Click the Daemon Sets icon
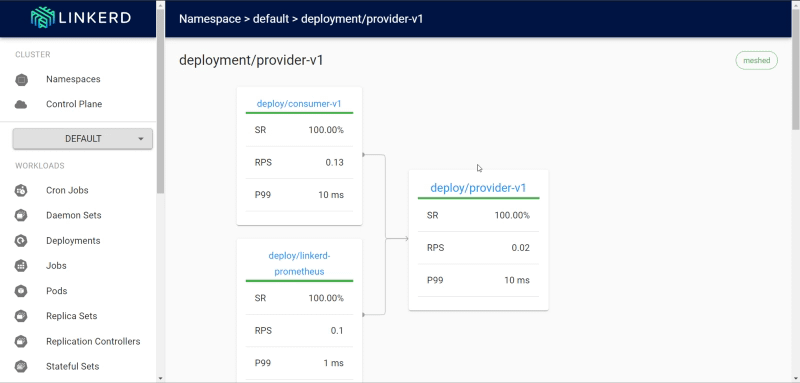 click(x=21, y=215)
